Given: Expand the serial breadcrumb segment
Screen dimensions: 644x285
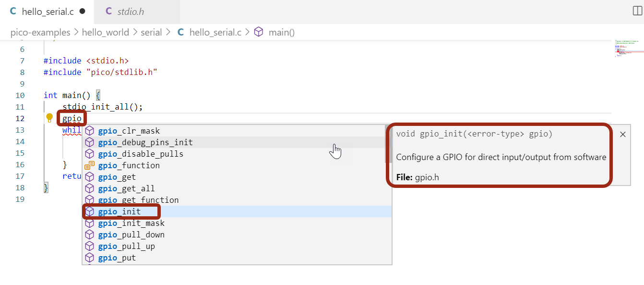Looking at the screenshot, I should point(151,32).
